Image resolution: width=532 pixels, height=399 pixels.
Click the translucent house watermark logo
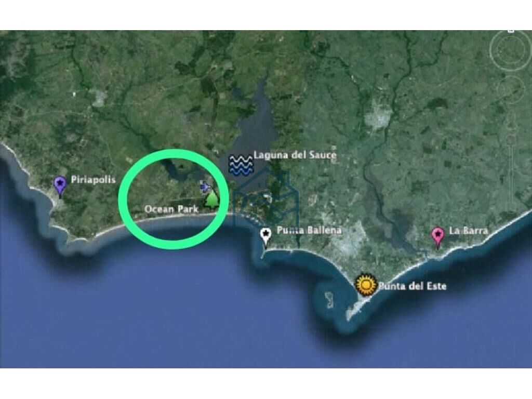click(x=265, y=198)
